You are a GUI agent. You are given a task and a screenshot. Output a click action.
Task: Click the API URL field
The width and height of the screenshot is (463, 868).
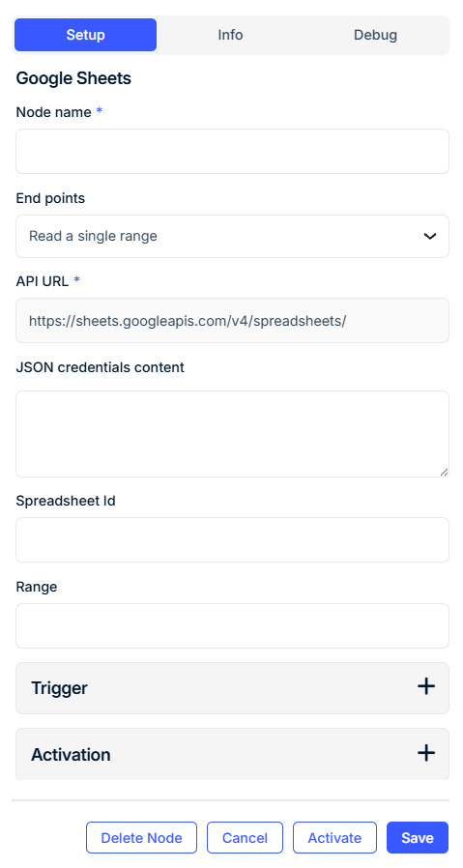click(232, 321)
